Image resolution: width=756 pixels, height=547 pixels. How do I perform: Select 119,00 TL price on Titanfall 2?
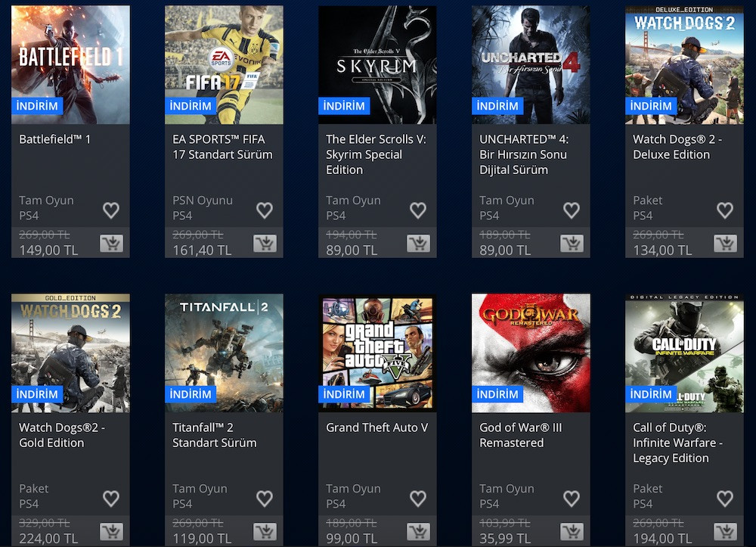tap(202, 539)
